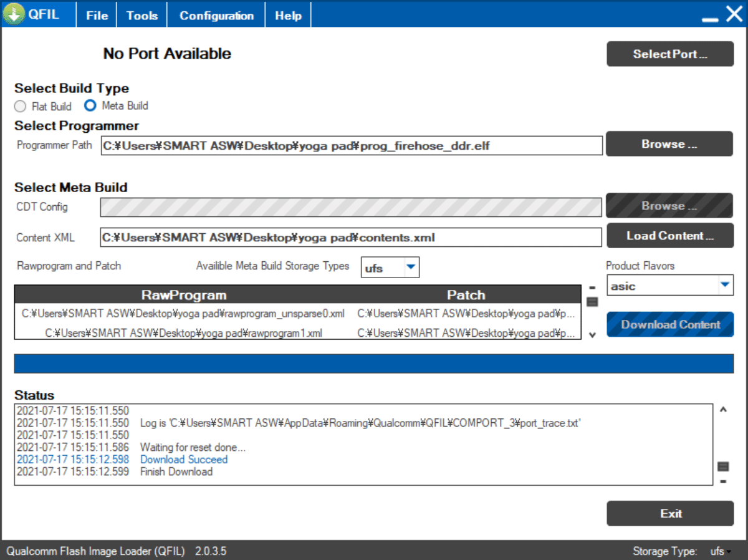Select the Meta Build radio button
Viewport: 748px width, 560px height.
click(90, 106)
